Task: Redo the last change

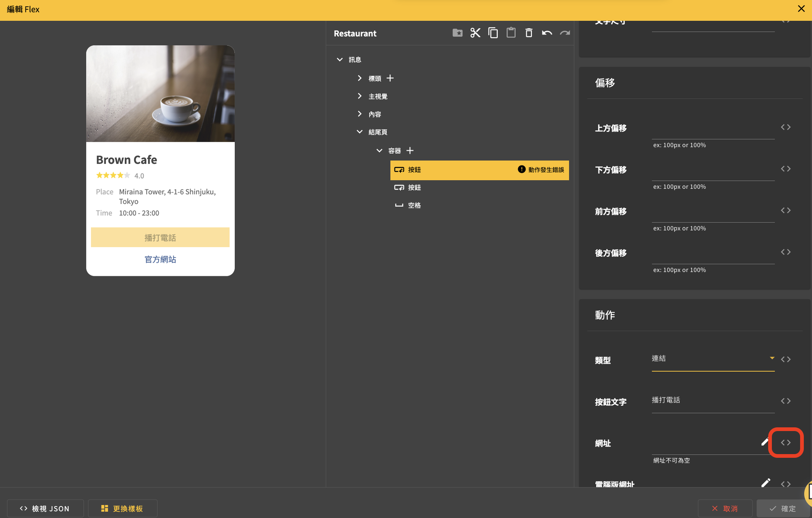Action: coord(565,33)
